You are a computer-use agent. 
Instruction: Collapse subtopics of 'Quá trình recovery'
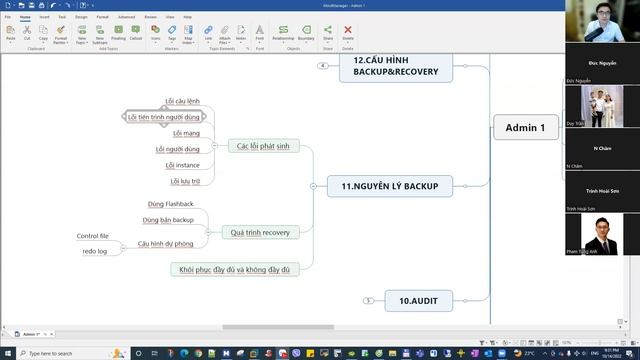208,232
